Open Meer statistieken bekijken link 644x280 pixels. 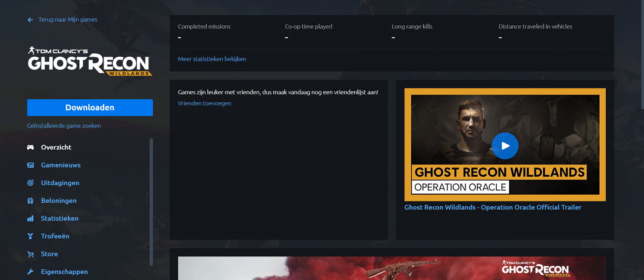(x=212, y=59)
